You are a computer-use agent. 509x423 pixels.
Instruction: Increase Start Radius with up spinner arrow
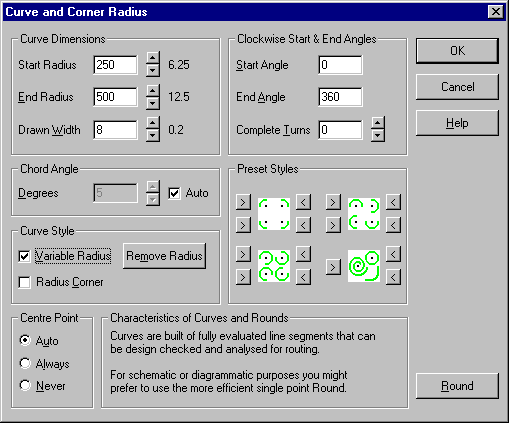[x=153, y=58]
